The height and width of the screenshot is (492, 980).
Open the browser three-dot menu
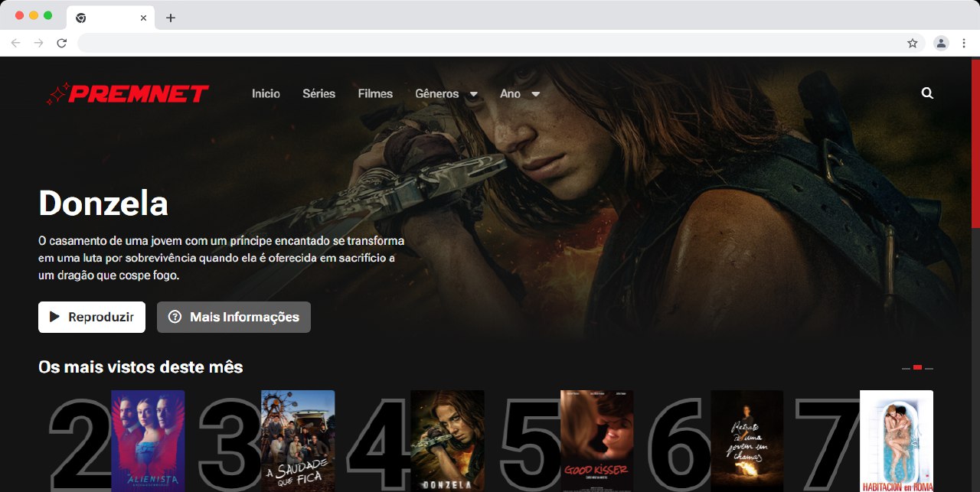click(964, 44)
